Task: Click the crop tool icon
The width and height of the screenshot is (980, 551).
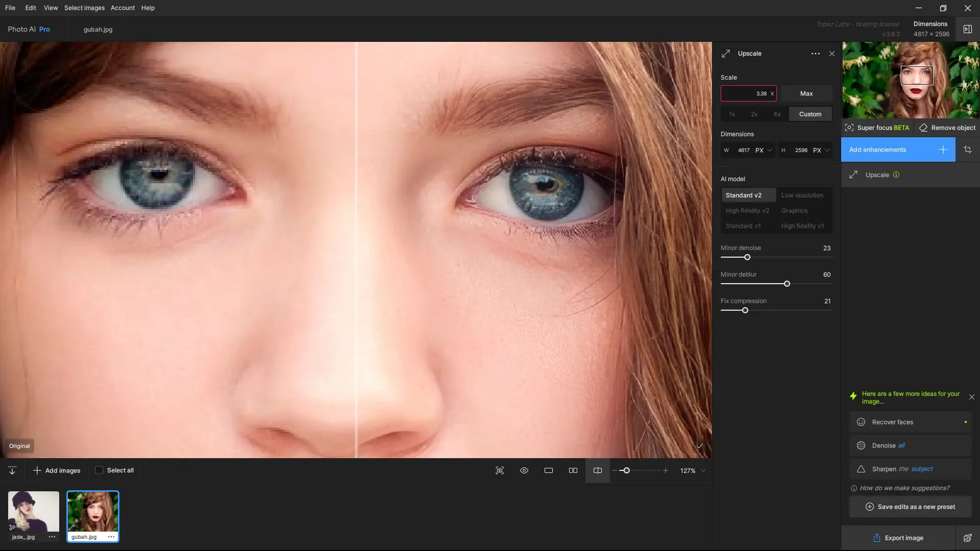Action: [967, 149]
